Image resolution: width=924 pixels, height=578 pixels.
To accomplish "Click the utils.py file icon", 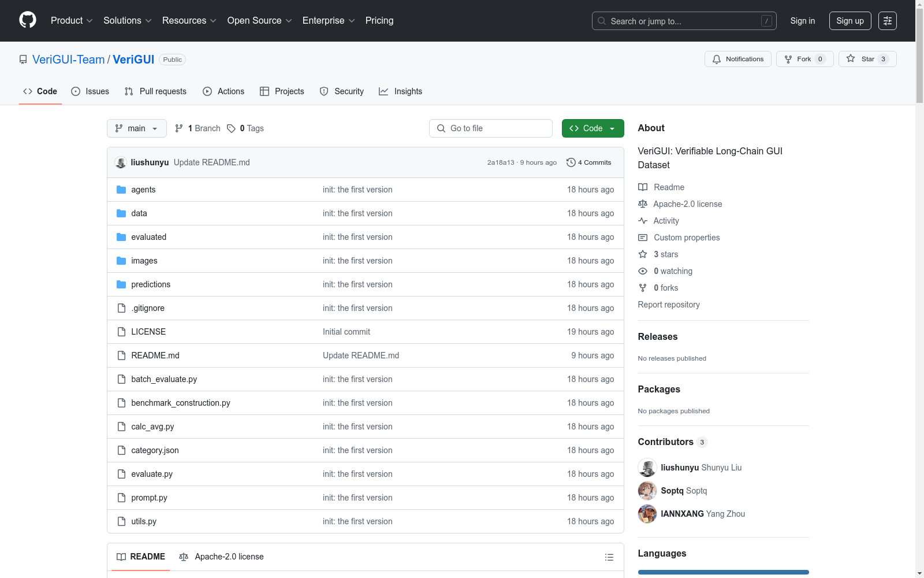I will coord(121,521).
